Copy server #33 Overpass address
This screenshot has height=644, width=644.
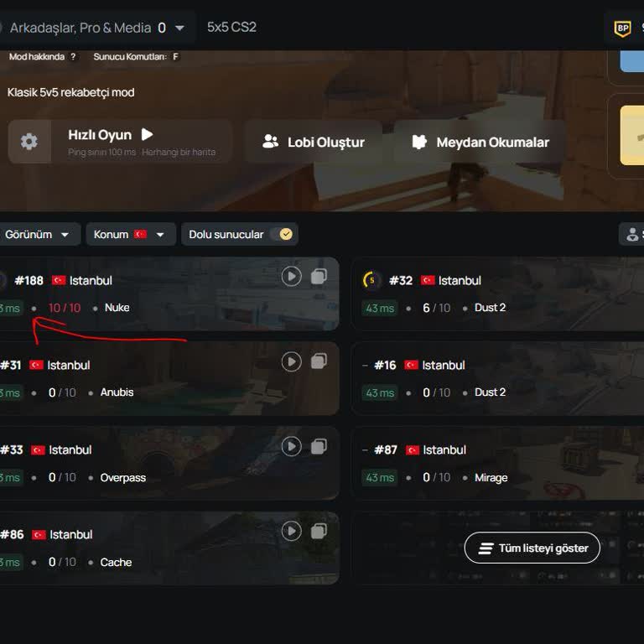319,446
